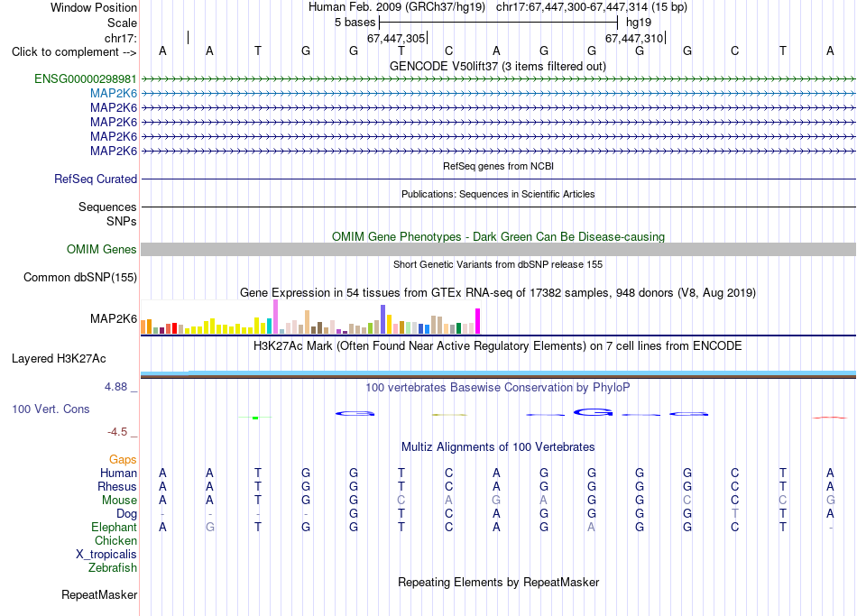Click the Layered H3K27Ac label
Image resolution: width=857 pixels, height=616 pixels.
(x=59, y=359)
